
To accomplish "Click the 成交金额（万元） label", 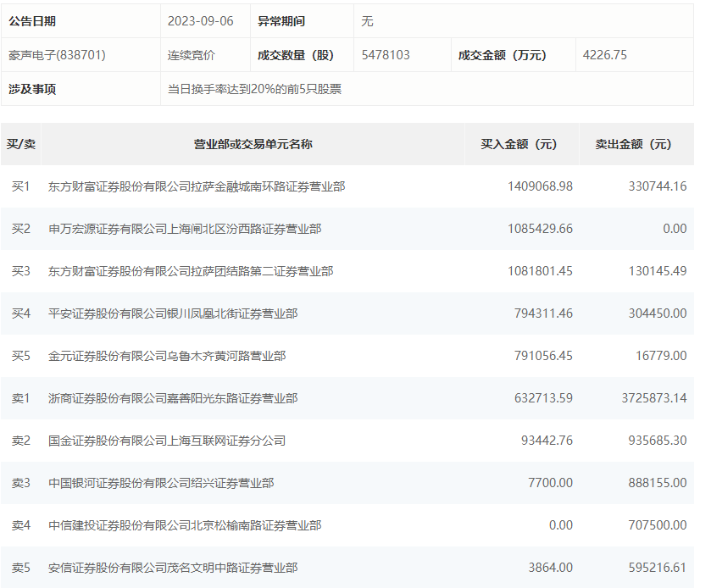I will (502, 55).
